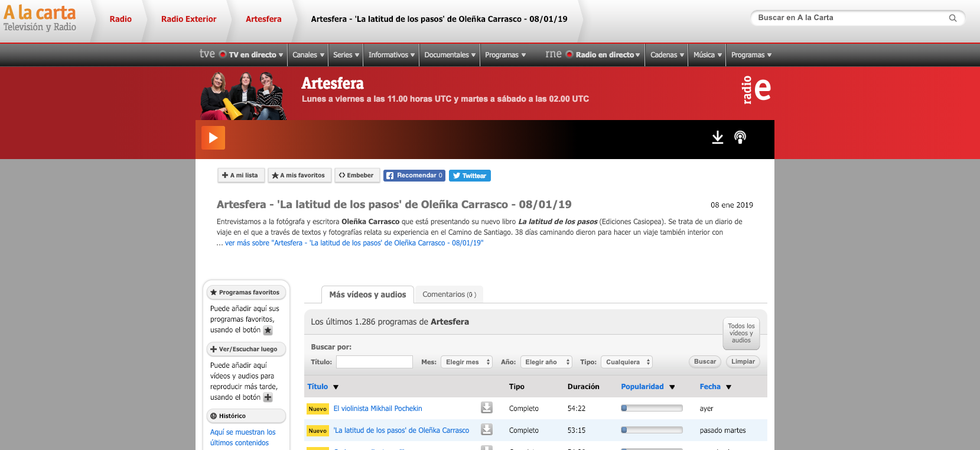Click Todos los vídeos y audios button

pos(741,333)
